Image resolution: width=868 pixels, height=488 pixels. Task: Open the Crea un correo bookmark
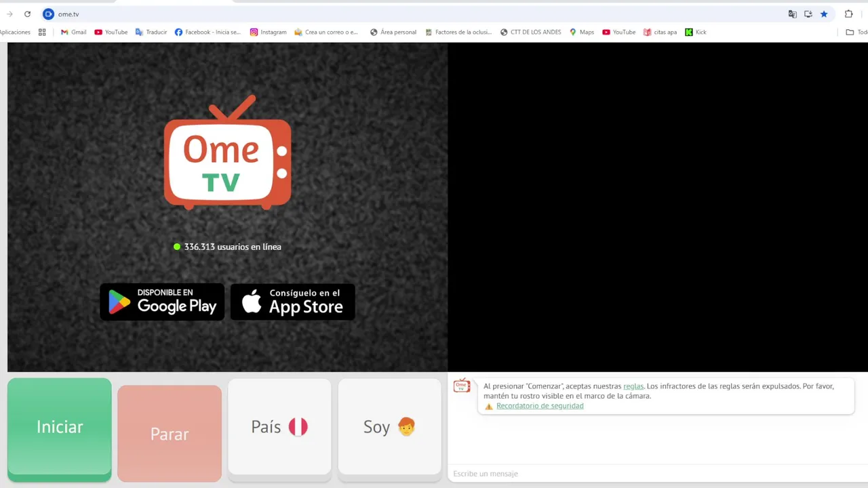[326, 32]
